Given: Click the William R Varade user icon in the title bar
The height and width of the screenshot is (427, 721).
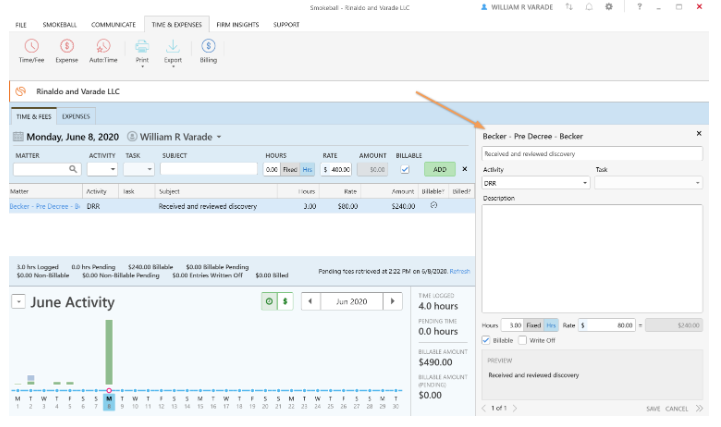Looking at the screenshot, I should 484,7.
